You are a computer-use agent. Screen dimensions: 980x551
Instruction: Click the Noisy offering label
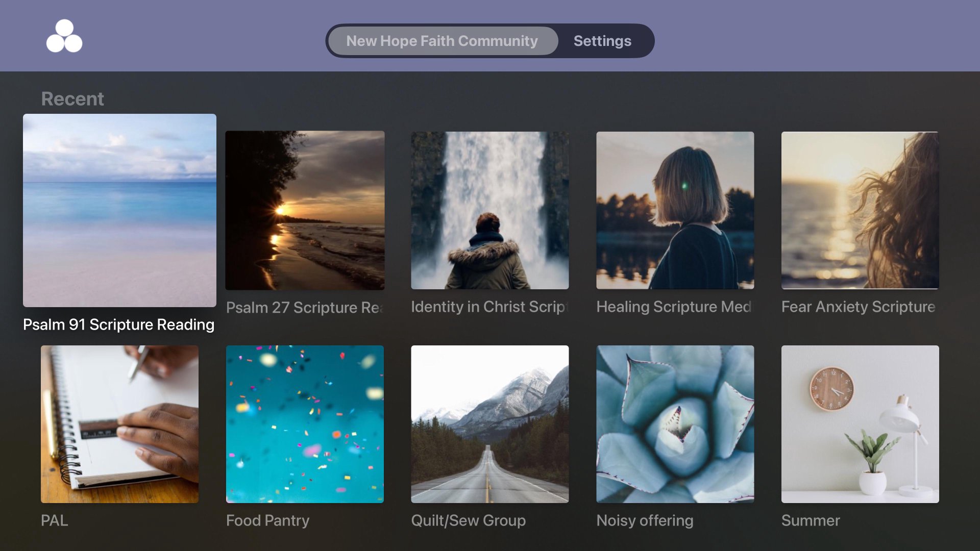(x=645, y=520)
